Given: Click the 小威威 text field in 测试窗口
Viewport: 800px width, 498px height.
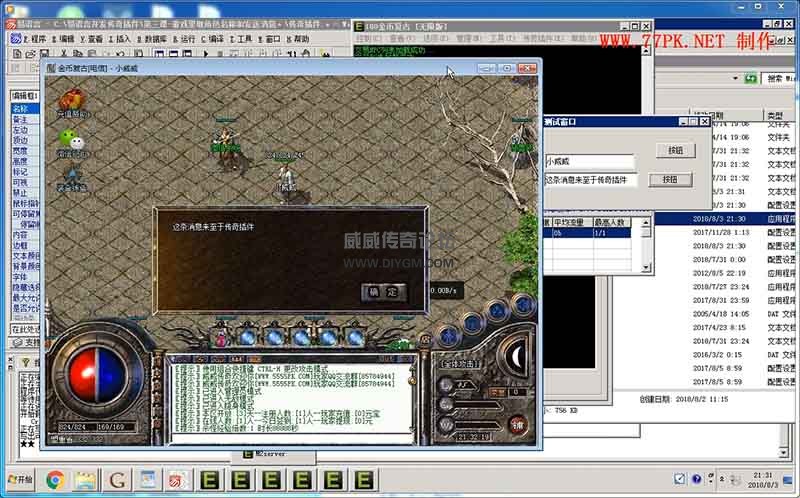Looking at the screenshot, I should point(590,161).
